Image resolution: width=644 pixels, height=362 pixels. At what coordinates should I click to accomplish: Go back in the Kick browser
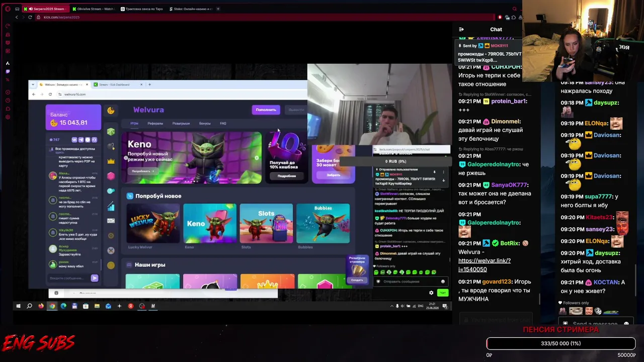click(17, 17)
